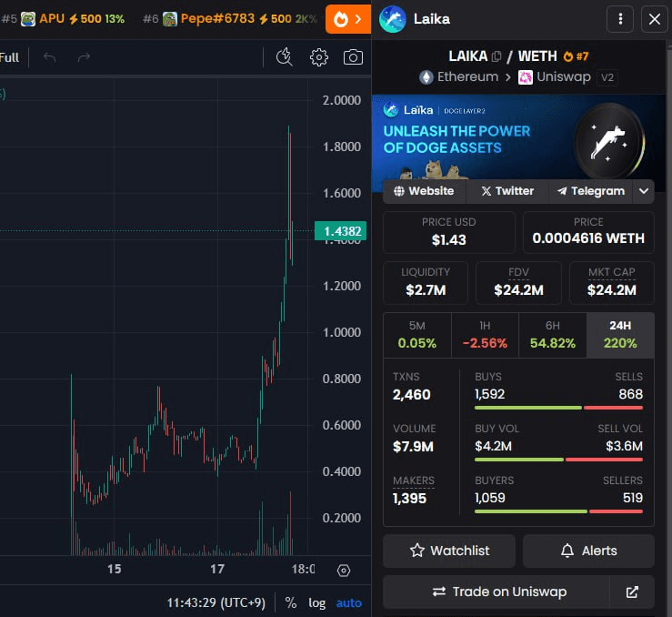Click the buyers versus sellers ratio bar
Screen dimensions: 672x617
coord(558,511)
